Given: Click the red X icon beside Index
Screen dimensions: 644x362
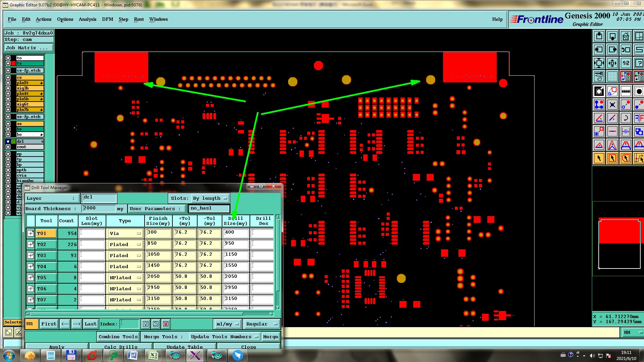Looking at the screenshot, I should (x=166, y=324).
